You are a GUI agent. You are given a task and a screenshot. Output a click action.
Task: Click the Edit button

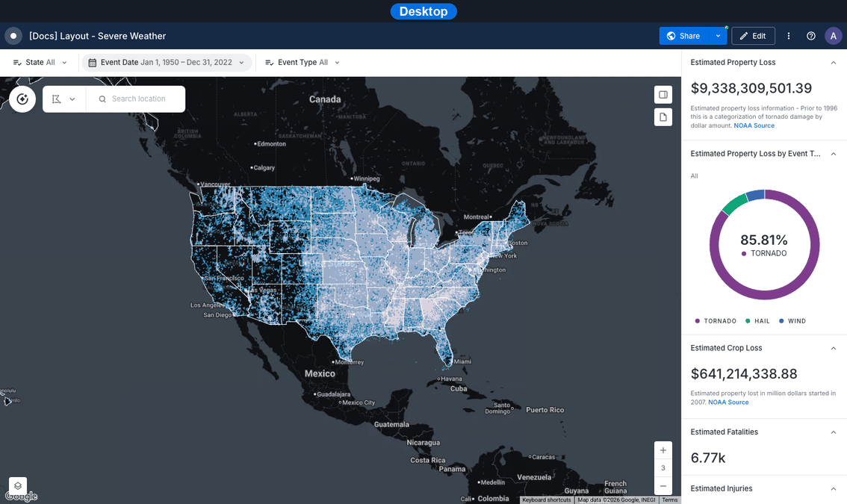click(753, 36)
